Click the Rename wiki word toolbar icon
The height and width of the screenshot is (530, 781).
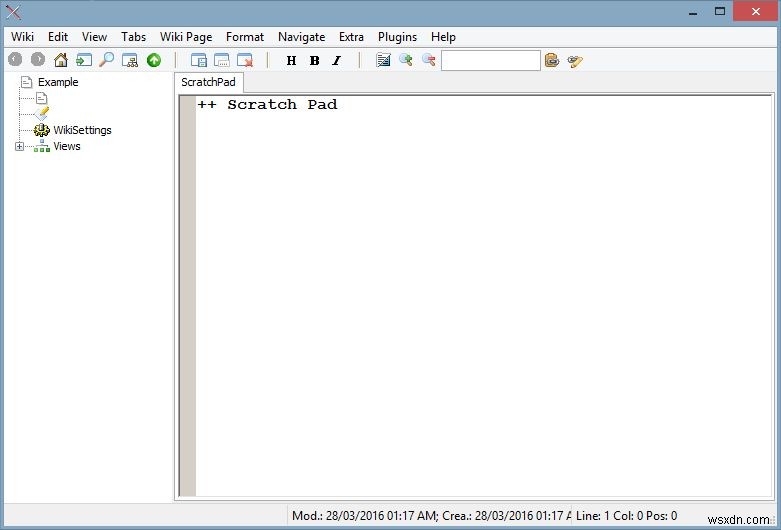[222, 60]
